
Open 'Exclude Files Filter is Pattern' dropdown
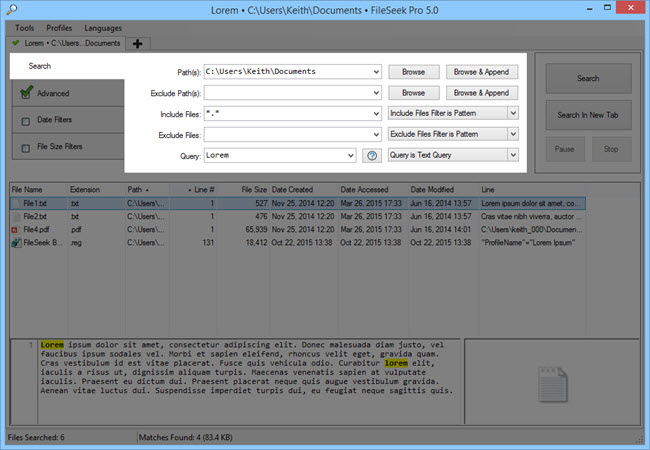point(453,134)
